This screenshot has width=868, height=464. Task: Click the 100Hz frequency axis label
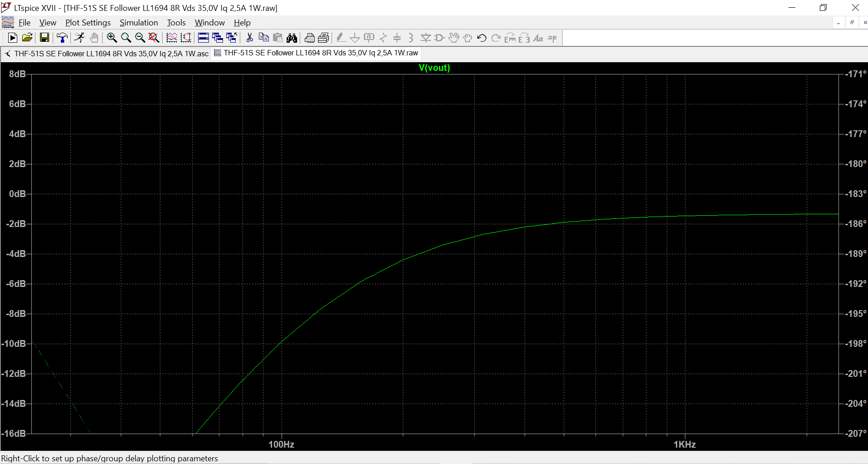tap(282, 444)
